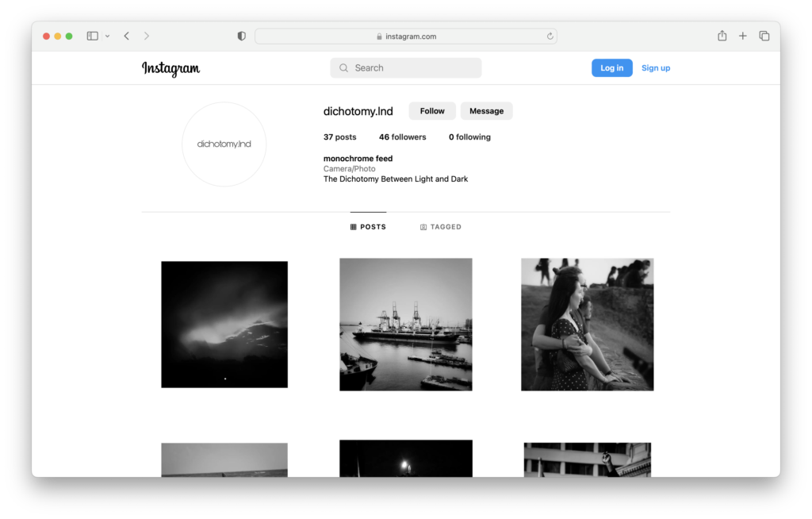Toggle the Safari sidebar icon
Viewport: 812px width, 519px height.
(x=92, y=36)
